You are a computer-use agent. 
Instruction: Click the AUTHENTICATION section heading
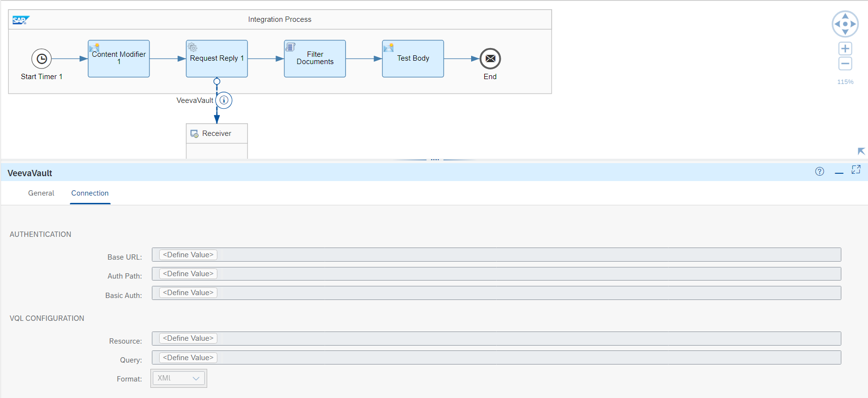coord(40,234)
